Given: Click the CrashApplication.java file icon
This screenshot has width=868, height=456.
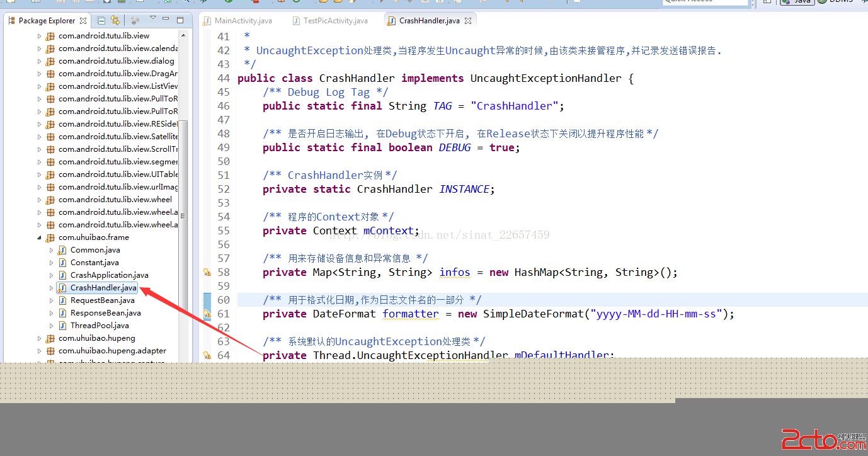Looking at the screenshot, I should (x=62, y=275).
